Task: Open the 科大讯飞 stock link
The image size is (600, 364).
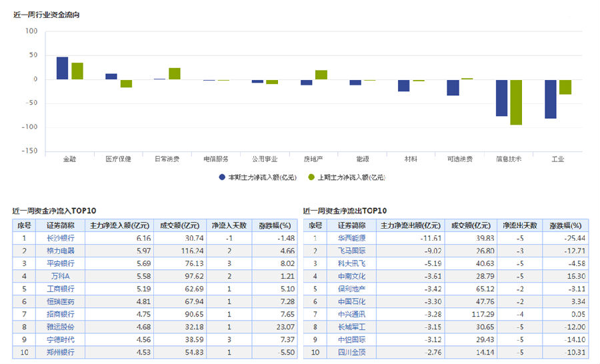Action: tap(351, 263)
